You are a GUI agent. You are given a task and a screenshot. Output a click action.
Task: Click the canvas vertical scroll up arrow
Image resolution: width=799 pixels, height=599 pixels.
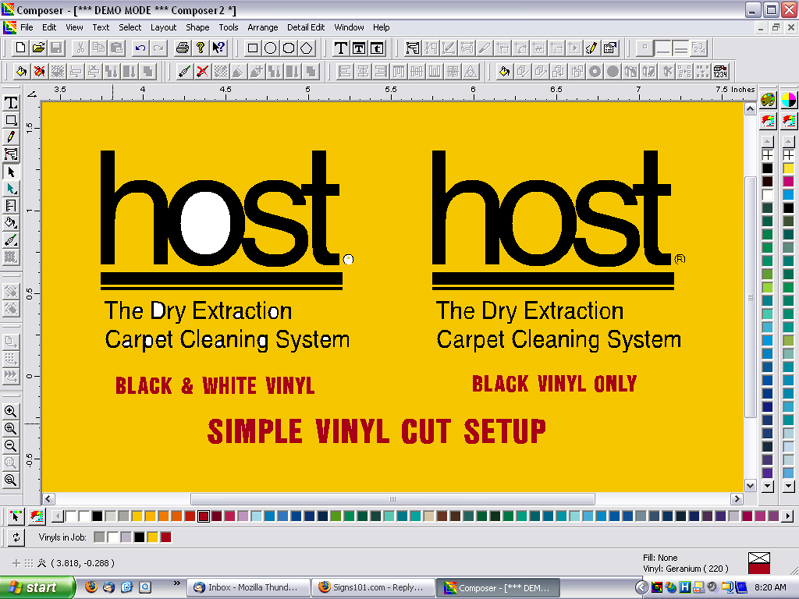pos(750,108)
